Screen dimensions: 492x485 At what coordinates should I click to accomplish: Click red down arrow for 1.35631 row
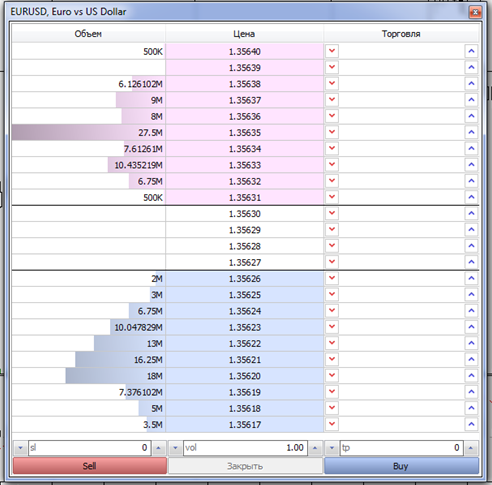[x=332, y=197]
